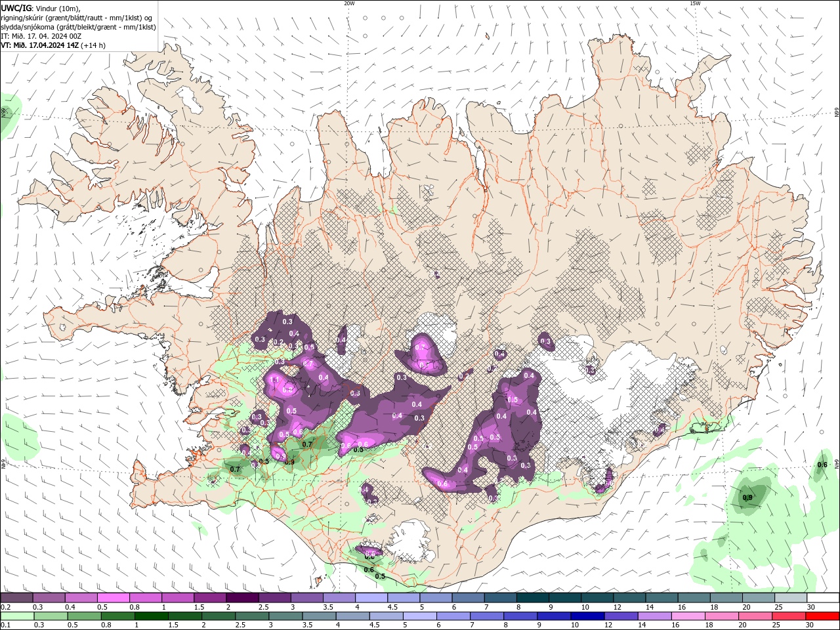Screen dimensions: 840x630
Task: Select the initial time line IT: Mið. 17. 04. 2024 00Z
Action: pos(41,36)
